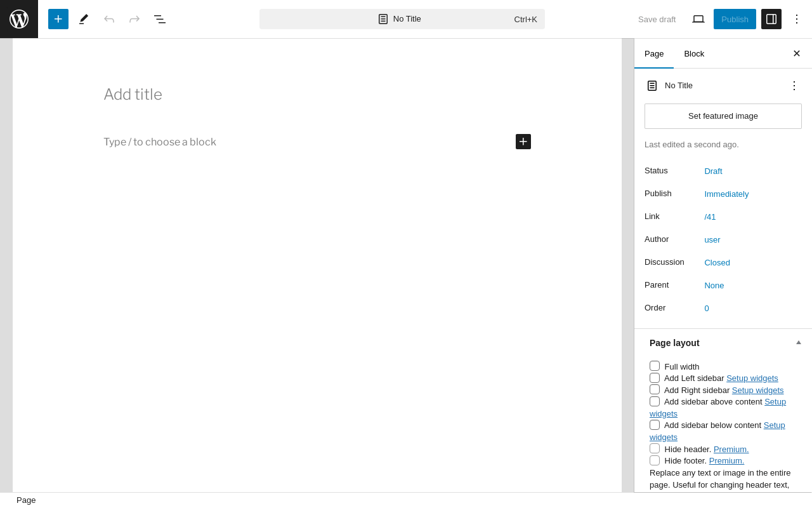The height and width of the screenshot is (508, 812).
Task: Set the parent page from None
Action: pos(714,285)
